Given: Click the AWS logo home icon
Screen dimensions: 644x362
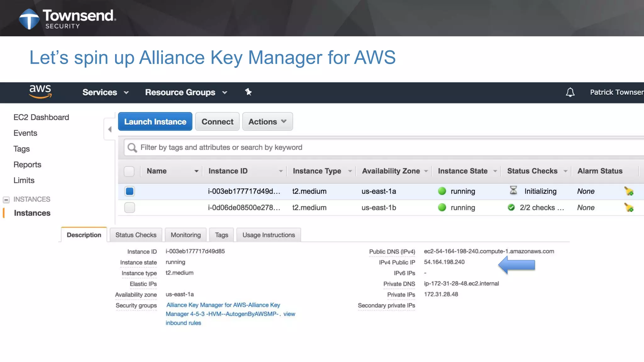Looking at the screenshot, I should (40, 91).
